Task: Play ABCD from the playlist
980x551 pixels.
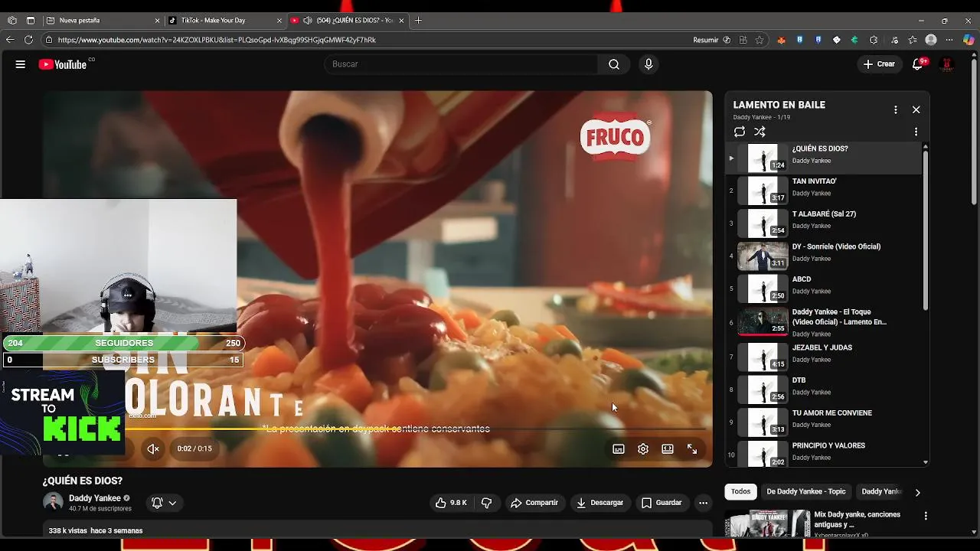Action: pyautogui.click(x=824, y=289)
